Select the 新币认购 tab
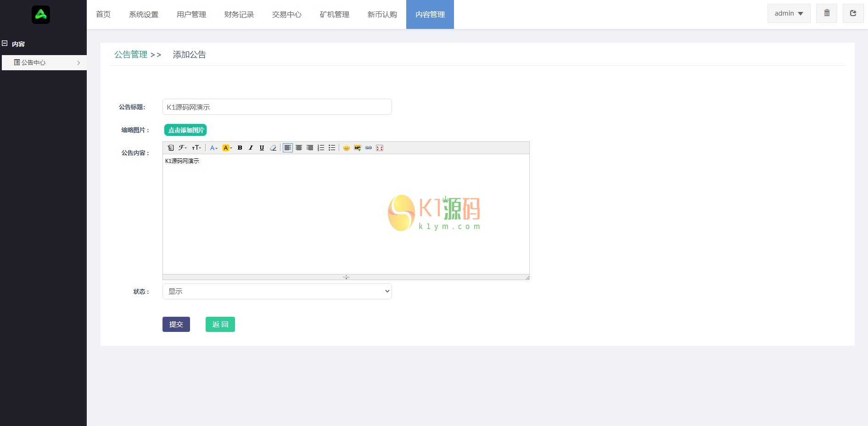The width and height of the screenshot is (868, 426). 382,15
